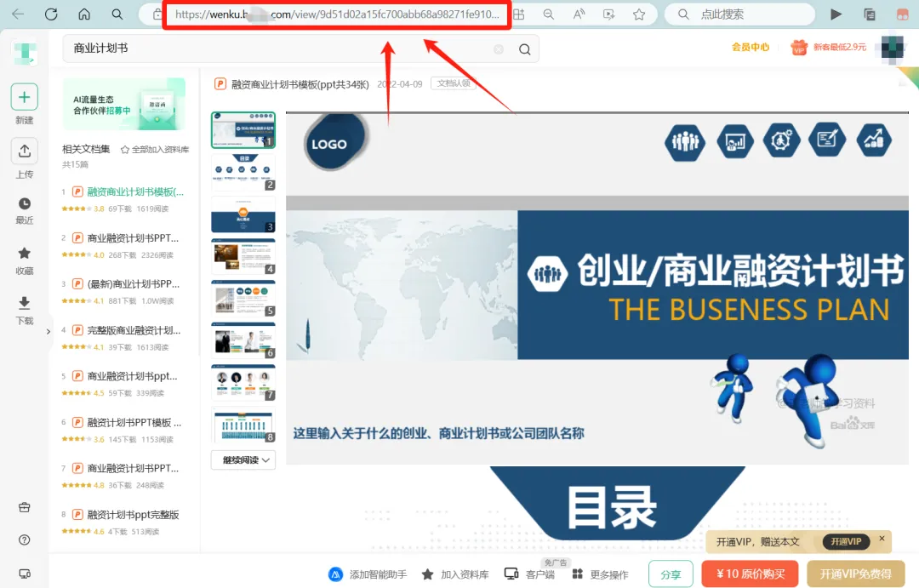Click the 文档认领 claim tag
919x588 pixels.
(453, 83)
